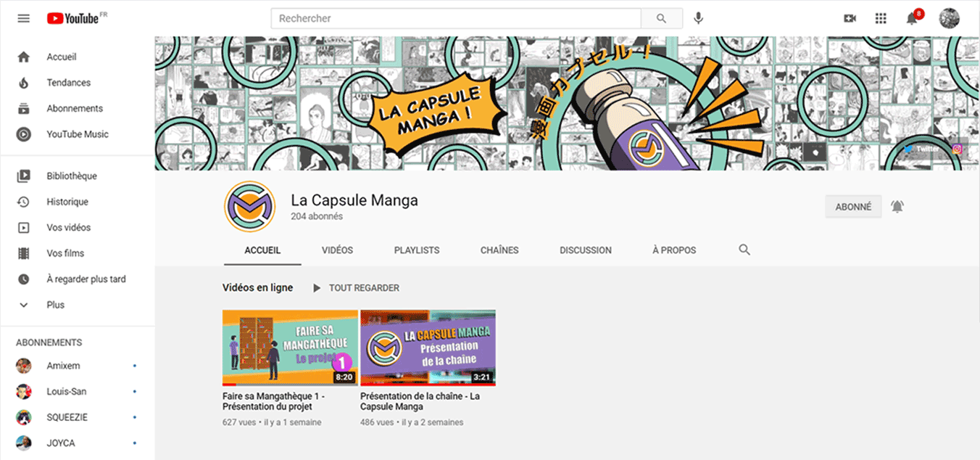Click the Abonnements sidebar icon
The height and width of the screenshot is (460, 980).
24,108
